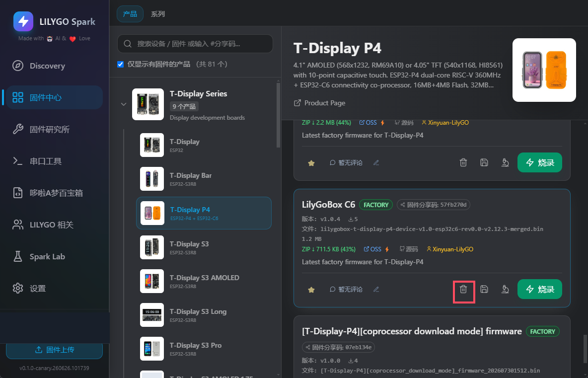Click the LILYGO Spark lightning logo
The height and width of the screenshot is (378, 588).
point(23,21)
